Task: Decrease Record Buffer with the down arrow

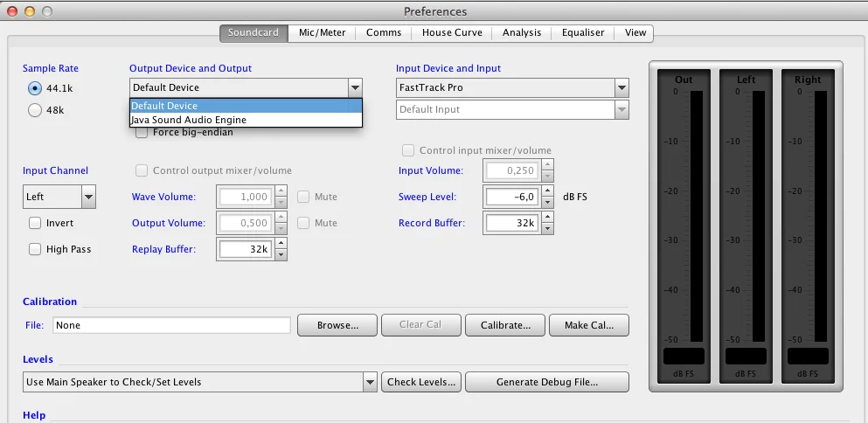Action: click(x=548, y=229)
